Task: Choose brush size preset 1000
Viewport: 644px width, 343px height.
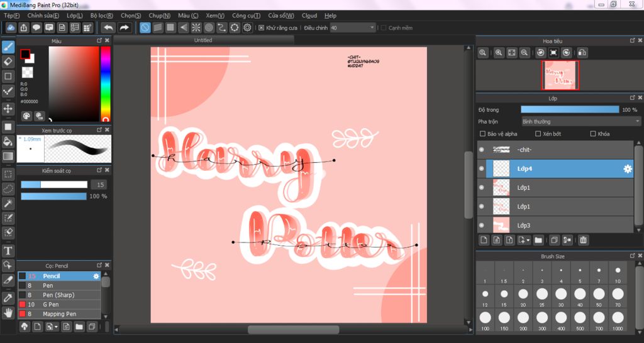Action: pyautogui.click(x=618, y=320)
